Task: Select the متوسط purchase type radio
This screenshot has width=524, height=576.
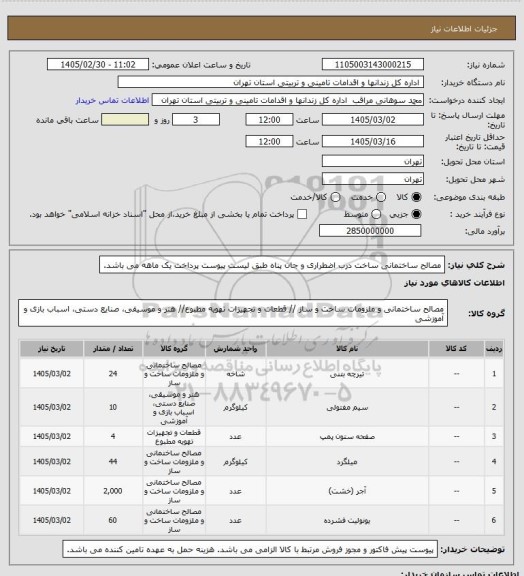Action: [376, 214]
